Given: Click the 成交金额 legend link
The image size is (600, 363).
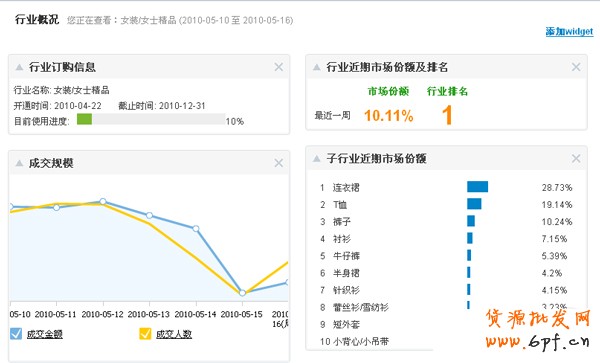Looking at the screenshot, I should tap(44, 334).
